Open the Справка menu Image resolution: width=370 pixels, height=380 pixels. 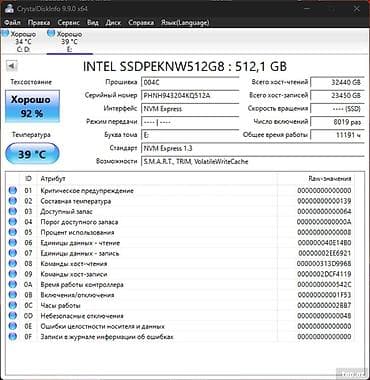[141, 23]
